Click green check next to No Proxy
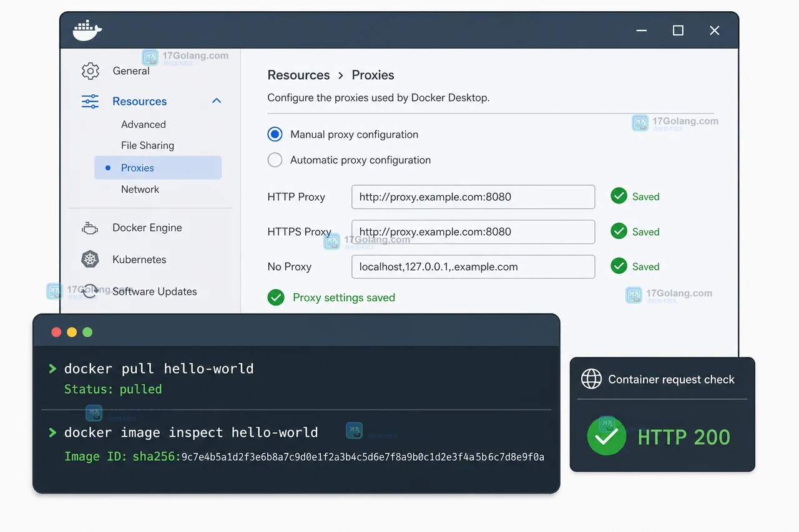 pyautogui.click(x=619, y=266)
